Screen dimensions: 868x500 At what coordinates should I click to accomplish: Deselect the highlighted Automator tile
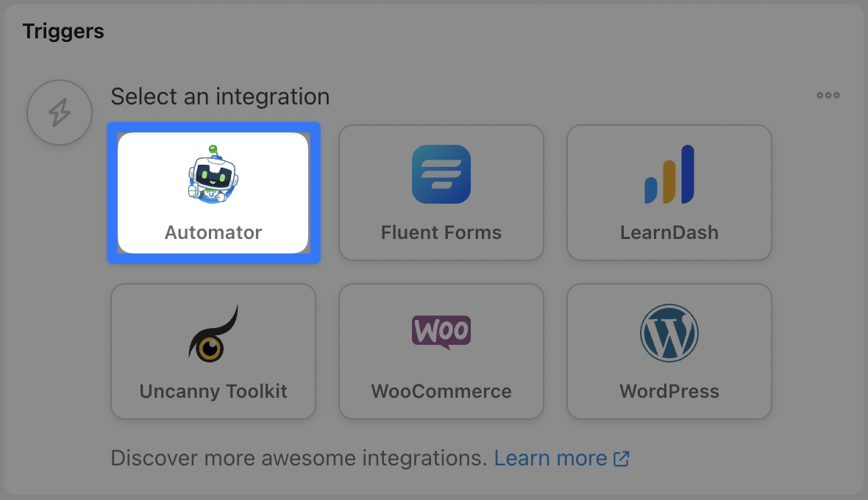coord(213,193)
